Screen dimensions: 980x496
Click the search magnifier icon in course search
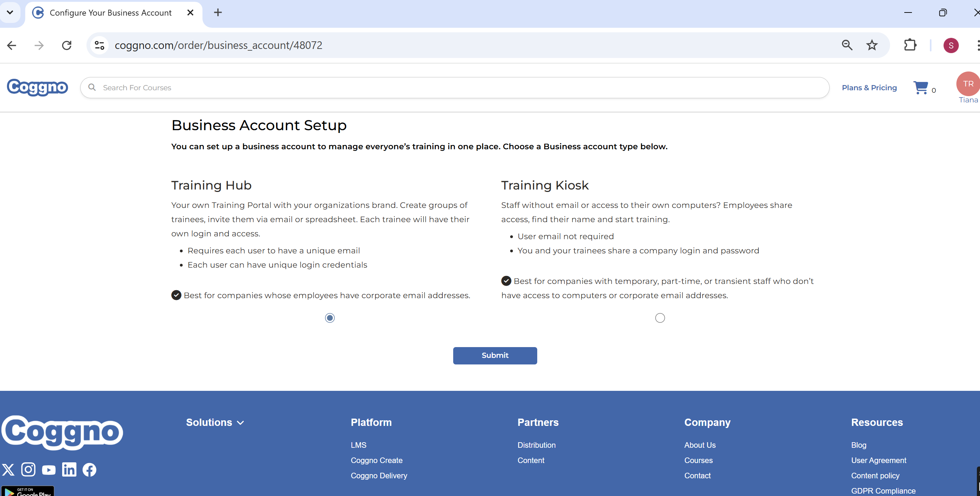click(92, 87)
